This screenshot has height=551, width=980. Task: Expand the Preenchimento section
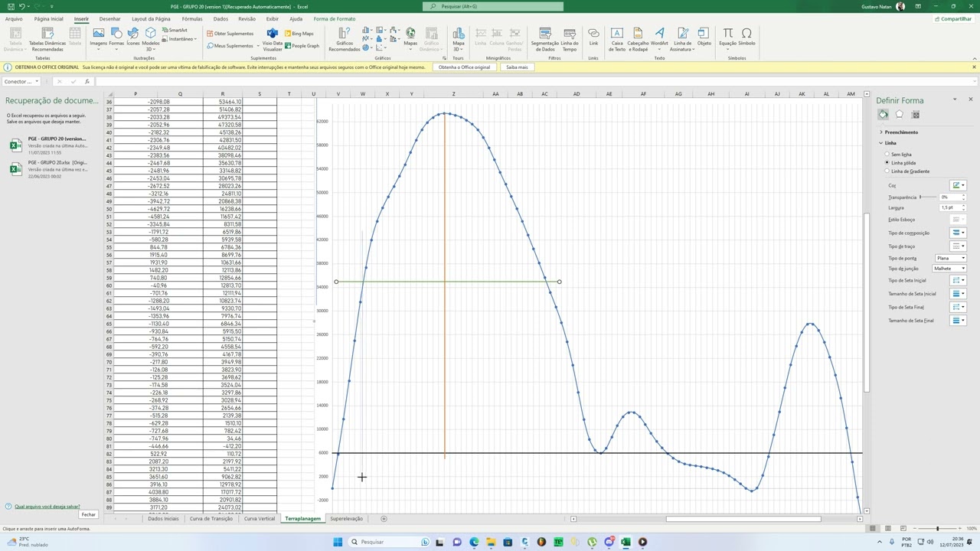pyautogui.click(x=899, y=132)
